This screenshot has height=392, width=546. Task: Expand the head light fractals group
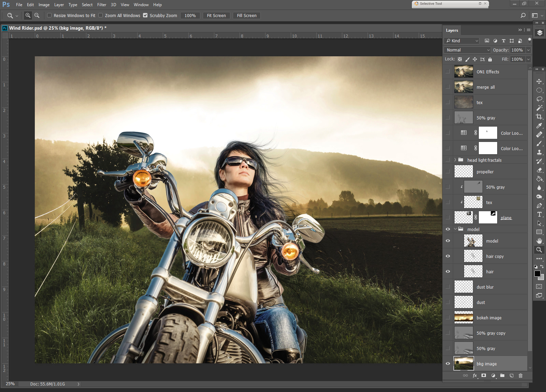pos(455,160)
